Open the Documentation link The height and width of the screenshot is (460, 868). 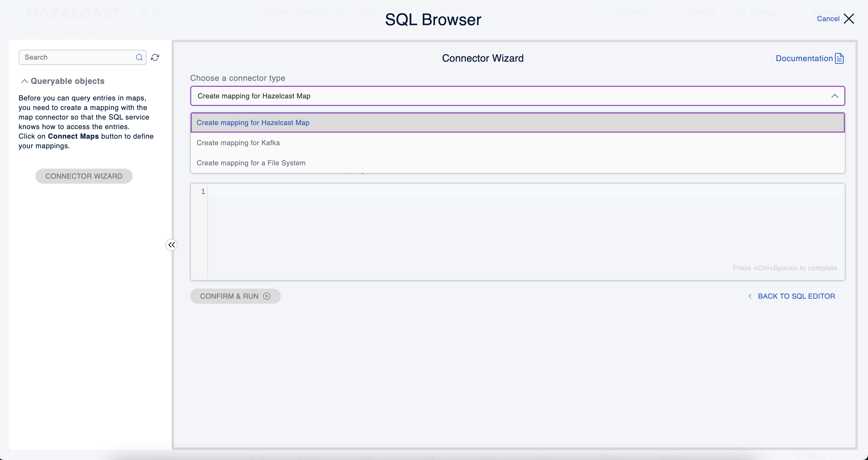804,58
